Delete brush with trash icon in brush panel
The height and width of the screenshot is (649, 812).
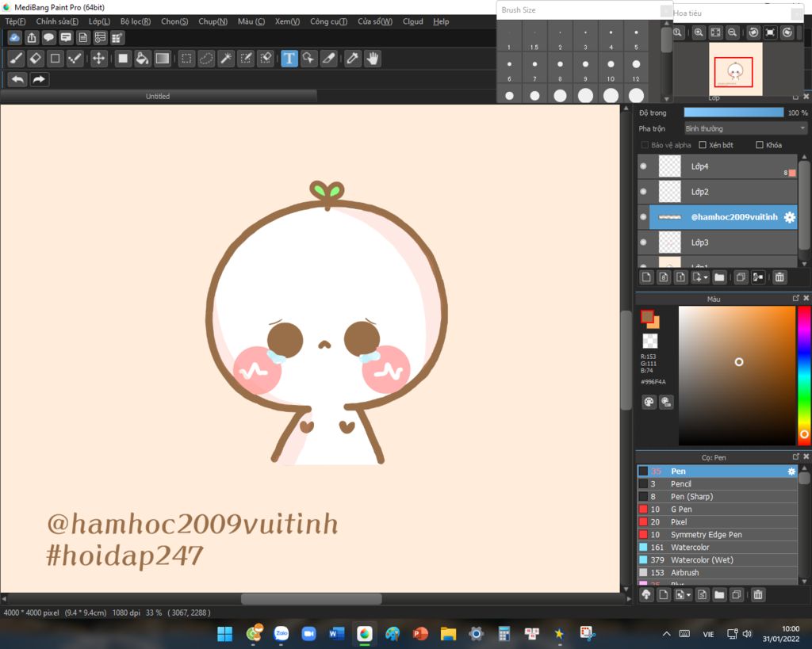[x=758, y=595]
